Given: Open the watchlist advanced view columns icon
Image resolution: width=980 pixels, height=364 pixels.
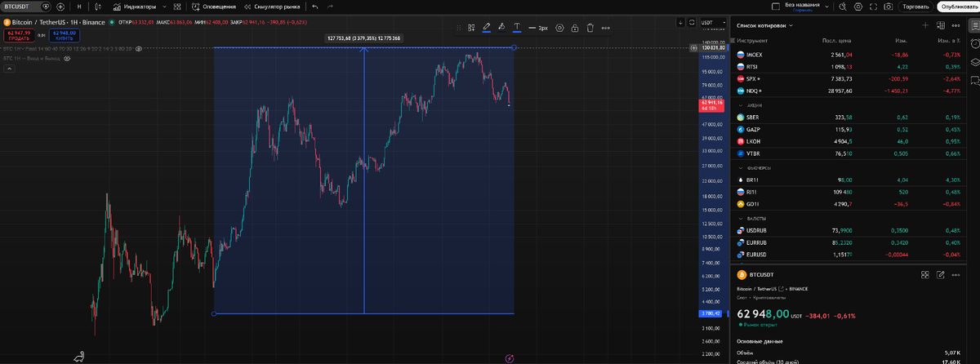Looking at the screenshot, I should point(939,25).
